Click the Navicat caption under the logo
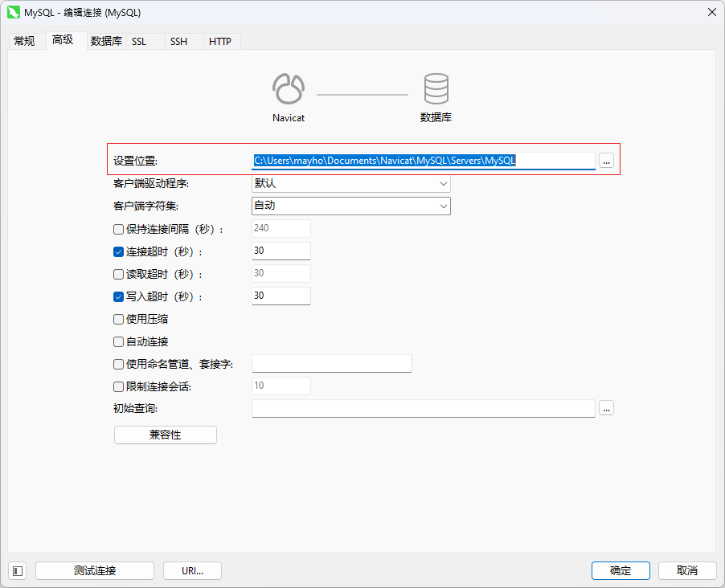The height and width of the screenshot is (588, 725). [289, 118]
